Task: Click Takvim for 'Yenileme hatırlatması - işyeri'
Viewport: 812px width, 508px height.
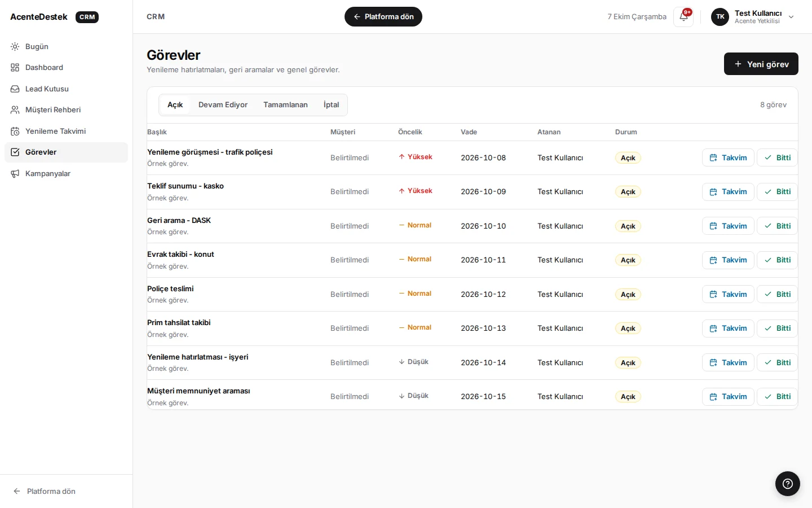Action: tap(728, 362)
